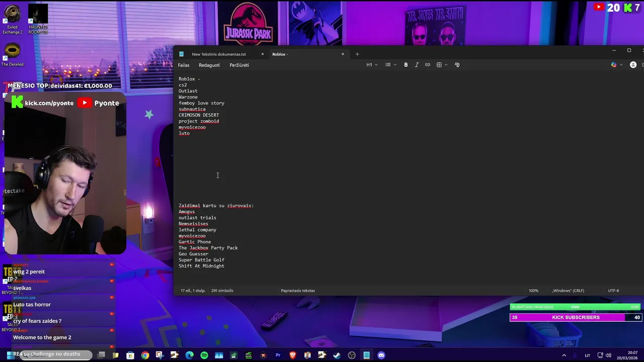Open OBS Studio from the taskbar
The height and width of the screenshot is (362, 644).
352,355
